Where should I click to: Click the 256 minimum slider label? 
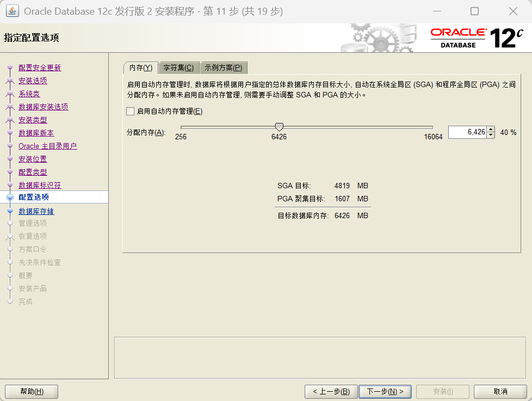[181, 137]
